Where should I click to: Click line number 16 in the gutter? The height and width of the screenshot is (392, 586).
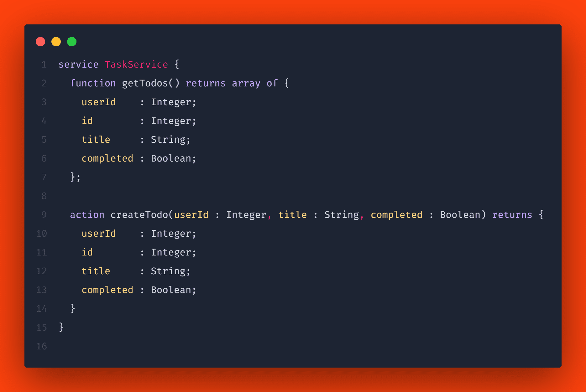click(41, 346)
